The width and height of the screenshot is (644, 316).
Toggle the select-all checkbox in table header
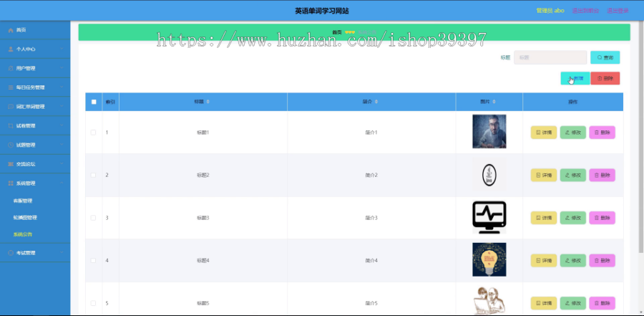94,102
